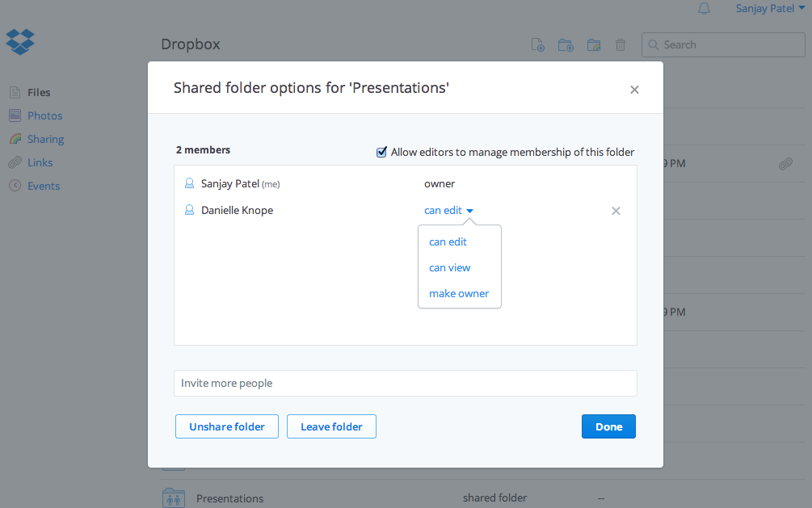Click the new folder icon

click(x=566, y=45)
